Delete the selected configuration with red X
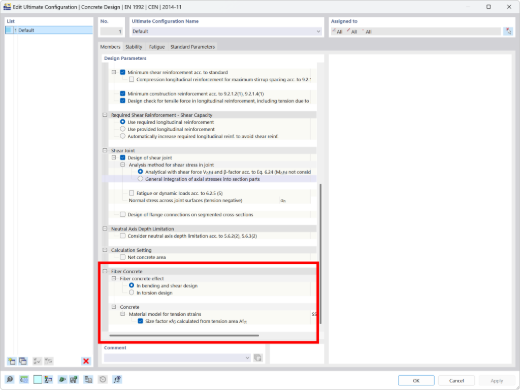 coord(86,361)
